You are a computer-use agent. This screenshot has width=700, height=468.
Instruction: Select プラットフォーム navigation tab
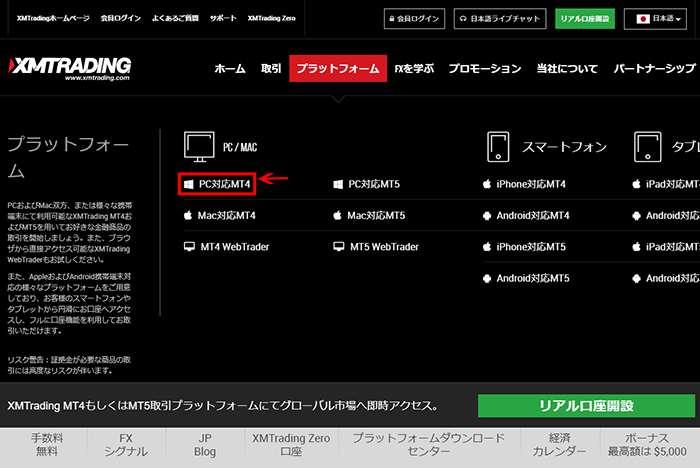338,68
